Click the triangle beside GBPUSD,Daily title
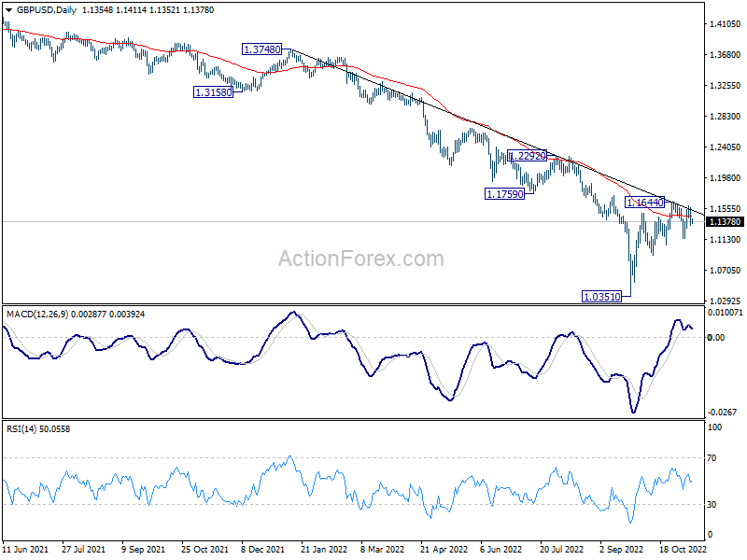Image resolution: width=747 pixels, height=560 pixels. (8, 9)
